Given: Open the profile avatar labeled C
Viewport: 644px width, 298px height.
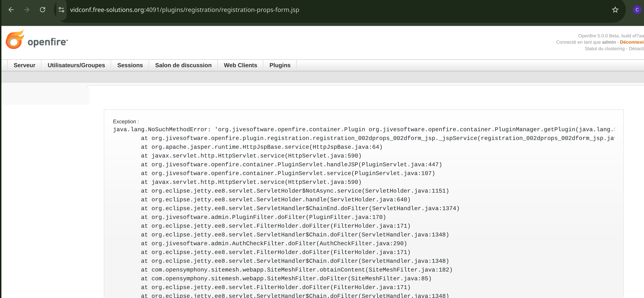Looking at the screenshot, I should pyautogui.click(x=637, y=10).
